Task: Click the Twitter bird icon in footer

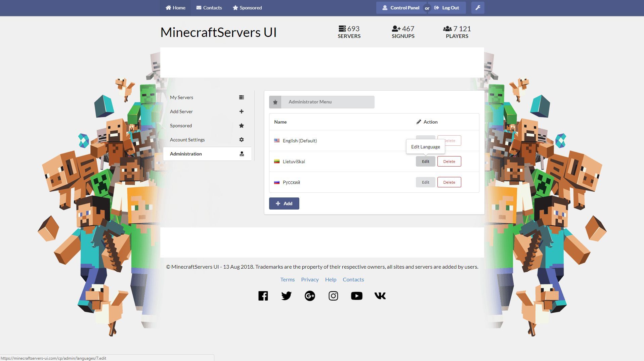Action: tap(287, 296)
